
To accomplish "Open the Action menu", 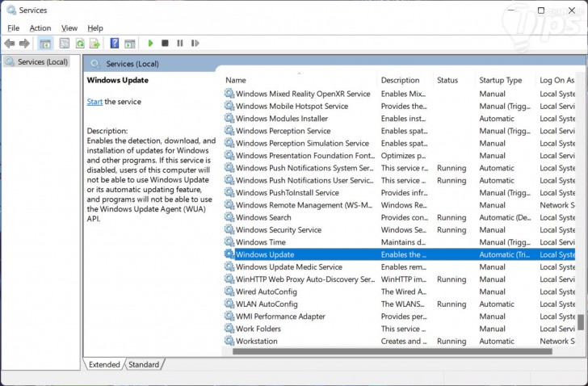I will pos(40,28).
